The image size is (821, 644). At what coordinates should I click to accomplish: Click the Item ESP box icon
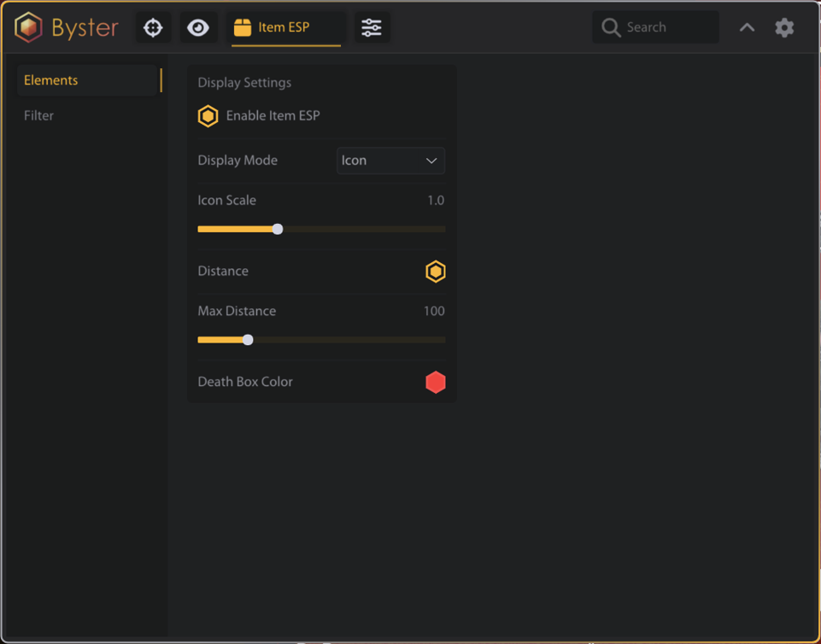243,27
